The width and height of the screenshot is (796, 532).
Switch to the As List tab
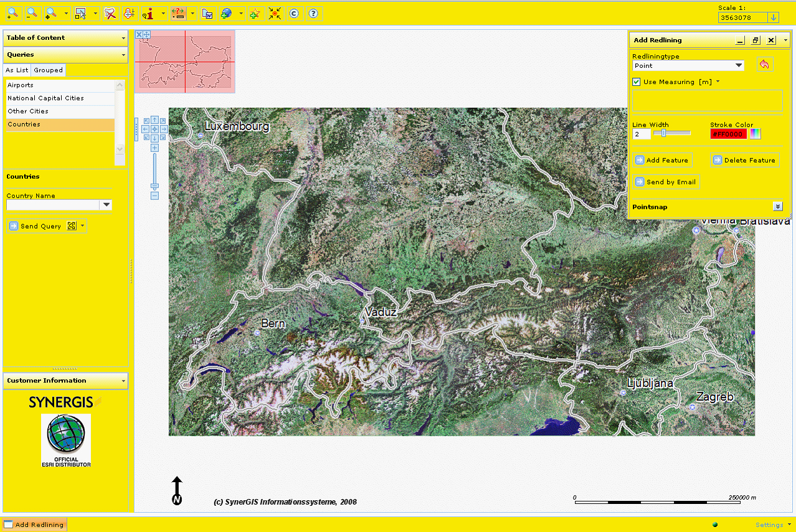(x=16, y=70)
